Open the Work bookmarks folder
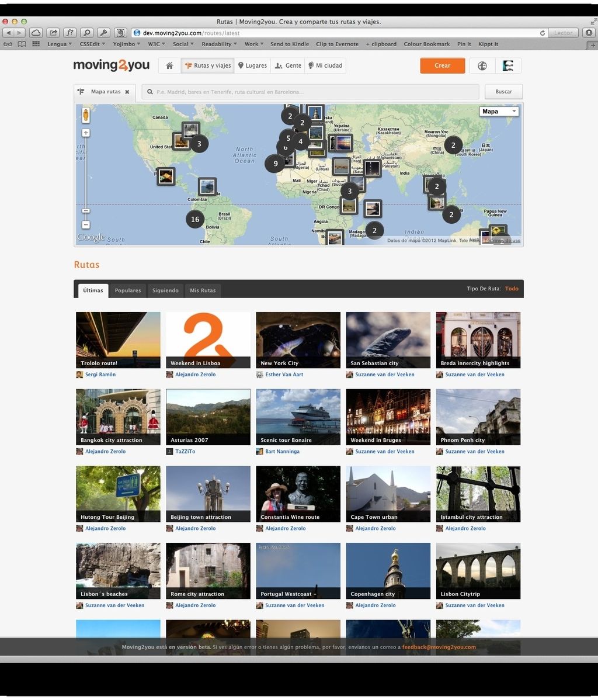This screenshot has height=700, width=598. [254, 44]
